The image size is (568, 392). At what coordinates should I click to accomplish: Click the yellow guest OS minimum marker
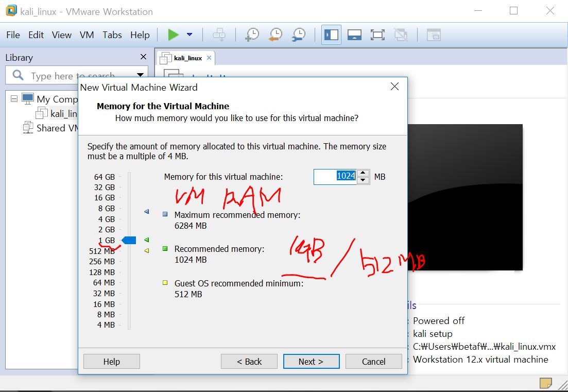pos(147,250)
